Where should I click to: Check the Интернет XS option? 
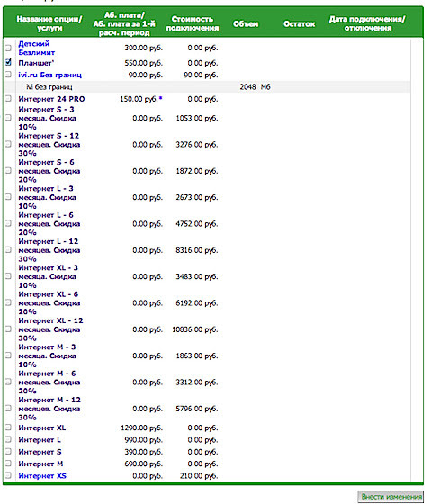coord(8,475)
